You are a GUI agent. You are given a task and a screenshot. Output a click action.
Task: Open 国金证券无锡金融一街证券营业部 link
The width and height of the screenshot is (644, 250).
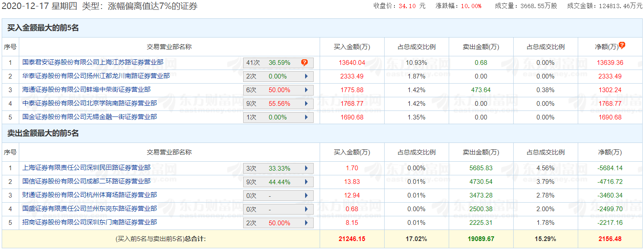click(89, 117)
